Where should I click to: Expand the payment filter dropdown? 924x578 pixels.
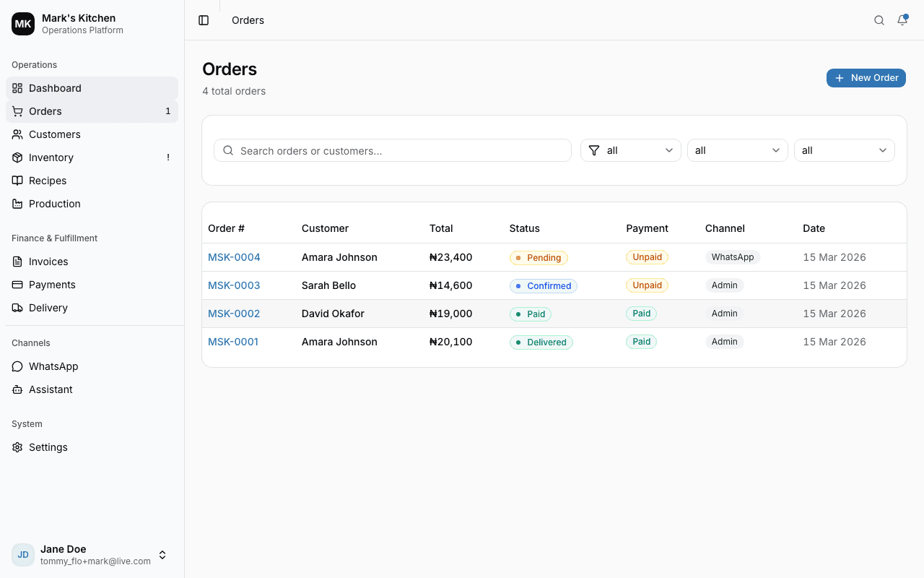pyautogui.click(x=737, y=150)
